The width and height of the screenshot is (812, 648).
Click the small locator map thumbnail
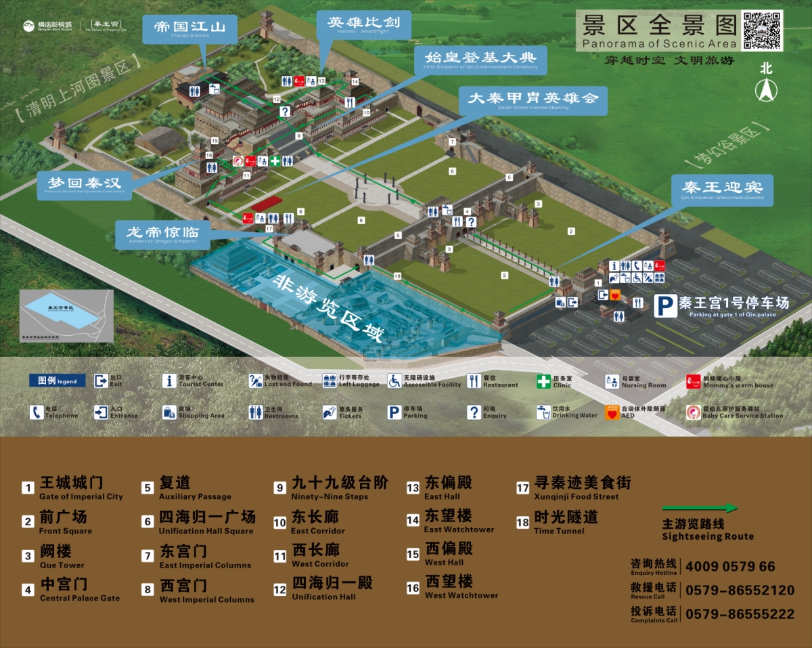66,316
